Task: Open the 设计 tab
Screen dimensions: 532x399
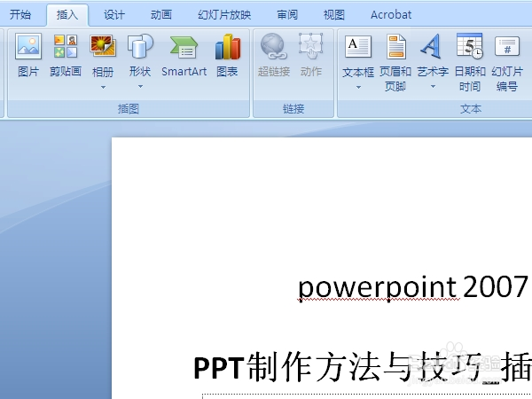Action: click(114, 14)
